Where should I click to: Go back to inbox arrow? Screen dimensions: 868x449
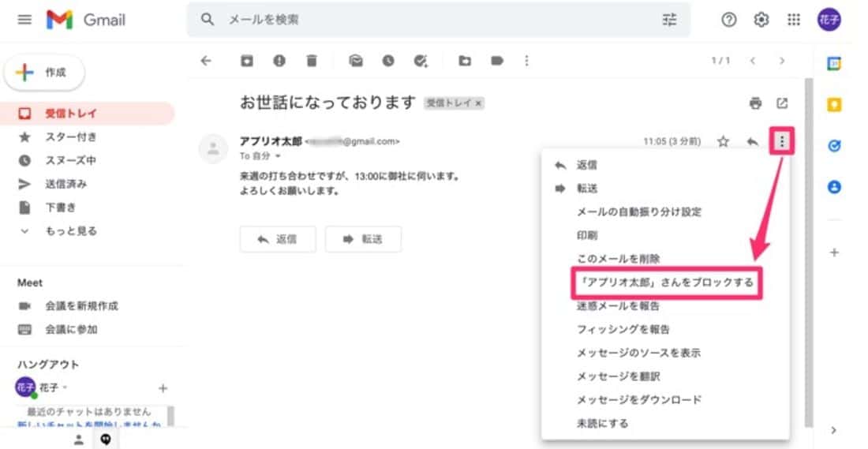pyautogui.click(x=206, y=61)
